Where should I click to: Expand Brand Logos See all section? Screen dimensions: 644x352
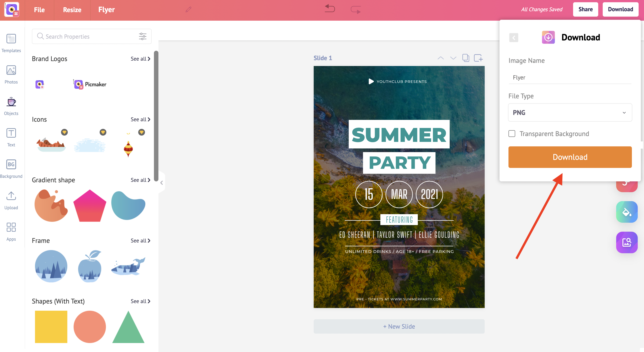[x=139, y=59]
